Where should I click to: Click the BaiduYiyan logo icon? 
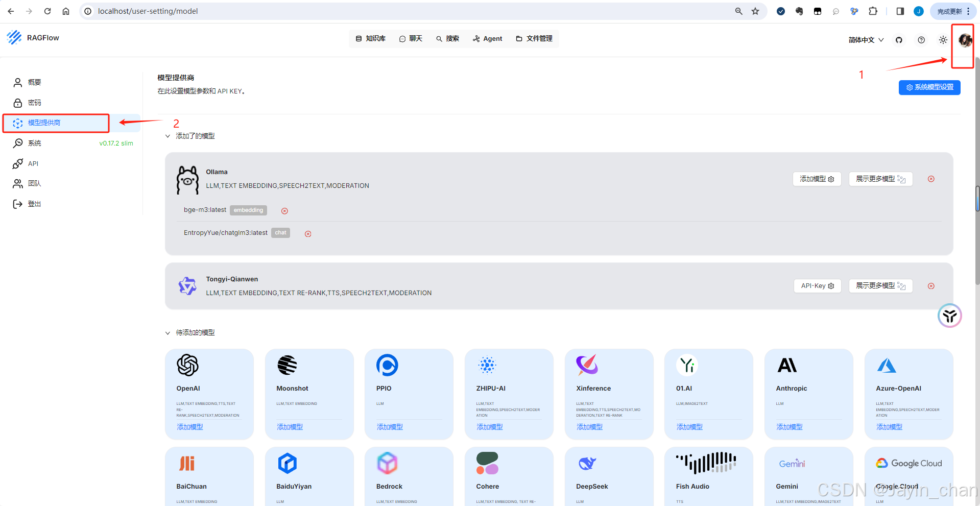(x=288, y=463)
